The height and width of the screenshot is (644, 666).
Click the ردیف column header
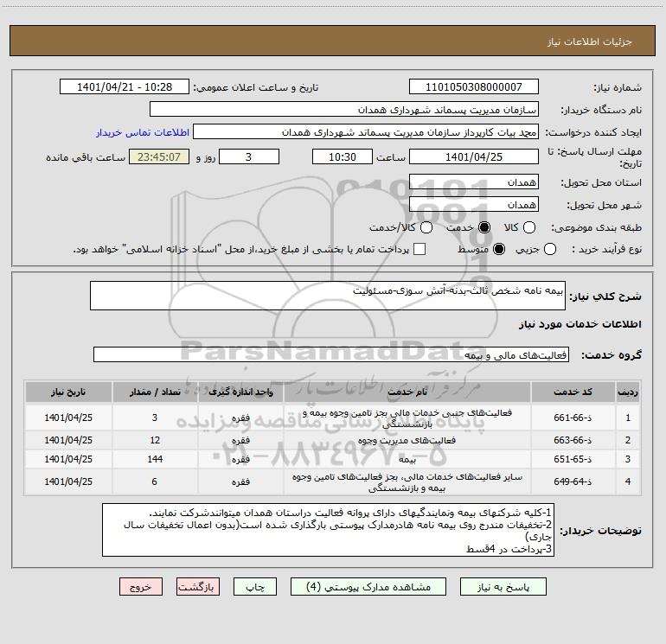click(x=628, y=392)
